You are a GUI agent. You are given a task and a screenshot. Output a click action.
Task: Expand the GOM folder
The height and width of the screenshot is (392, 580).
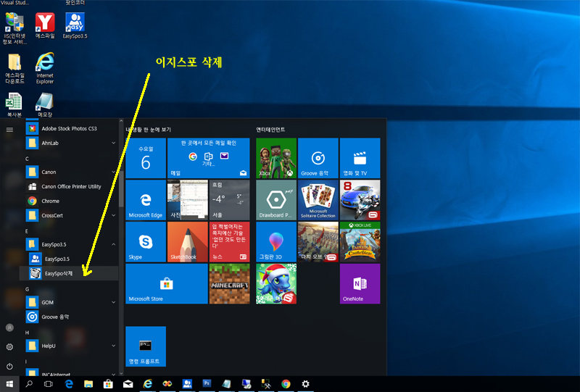tap(113, 302)
